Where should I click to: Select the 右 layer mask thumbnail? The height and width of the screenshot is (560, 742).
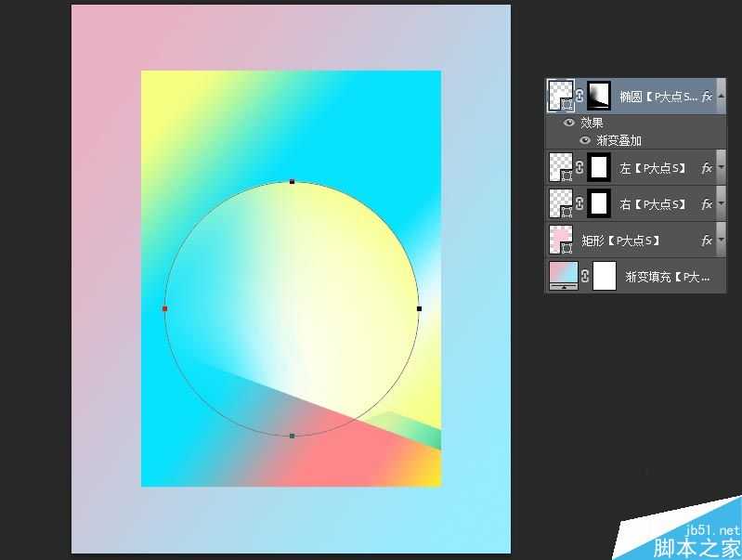(599, 203)
